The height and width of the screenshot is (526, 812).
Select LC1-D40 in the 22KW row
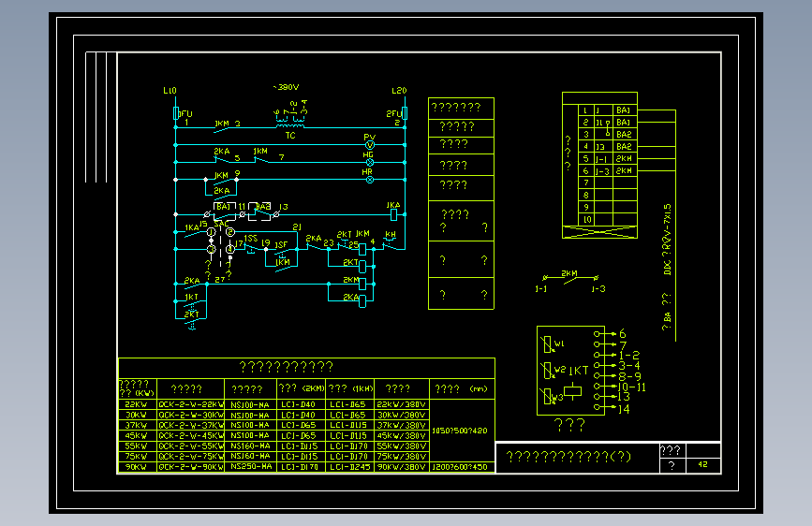coord(301,404)
